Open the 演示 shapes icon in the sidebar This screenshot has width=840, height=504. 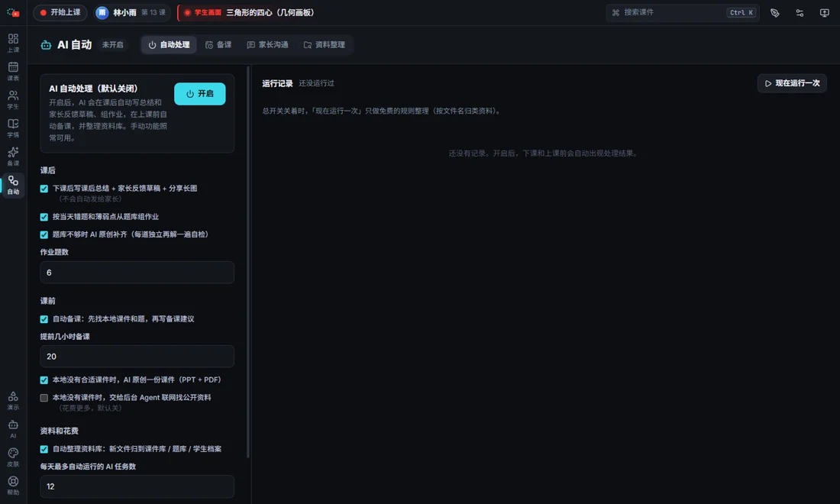click(13, 401)
